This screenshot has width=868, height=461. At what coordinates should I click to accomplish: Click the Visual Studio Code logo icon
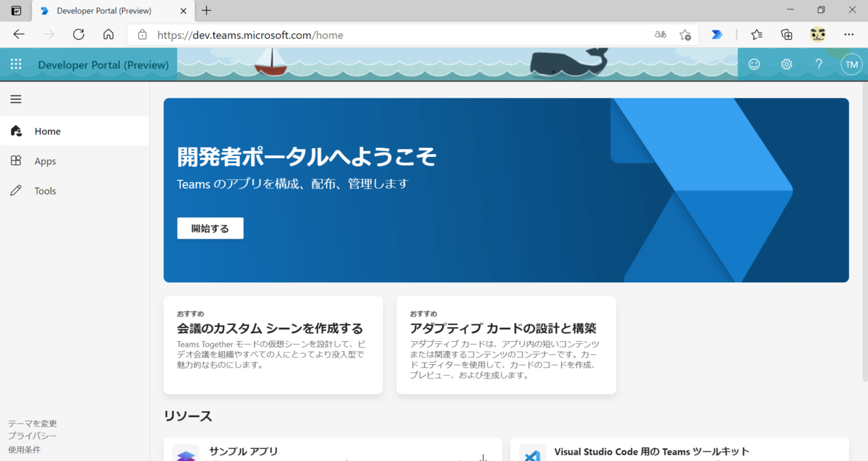pyautogui.click(x=532, y=454)
